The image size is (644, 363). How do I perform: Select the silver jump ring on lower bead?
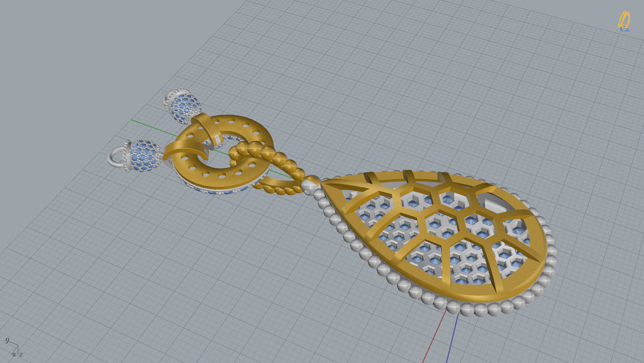pos(116,158)
